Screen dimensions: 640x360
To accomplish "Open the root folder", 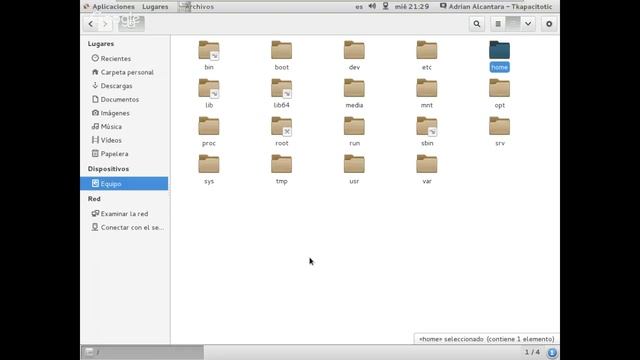I will tap(281, 131).
